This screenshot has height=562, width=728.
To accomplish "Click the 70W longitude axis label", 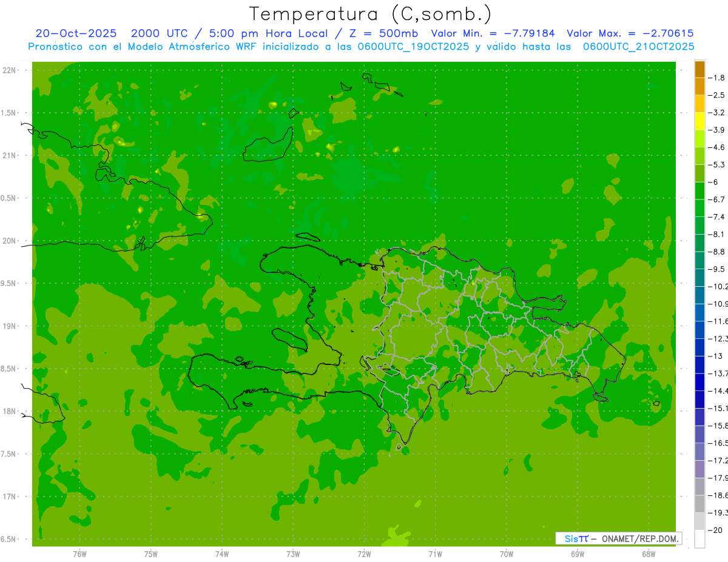I will [x=507, y=554].
